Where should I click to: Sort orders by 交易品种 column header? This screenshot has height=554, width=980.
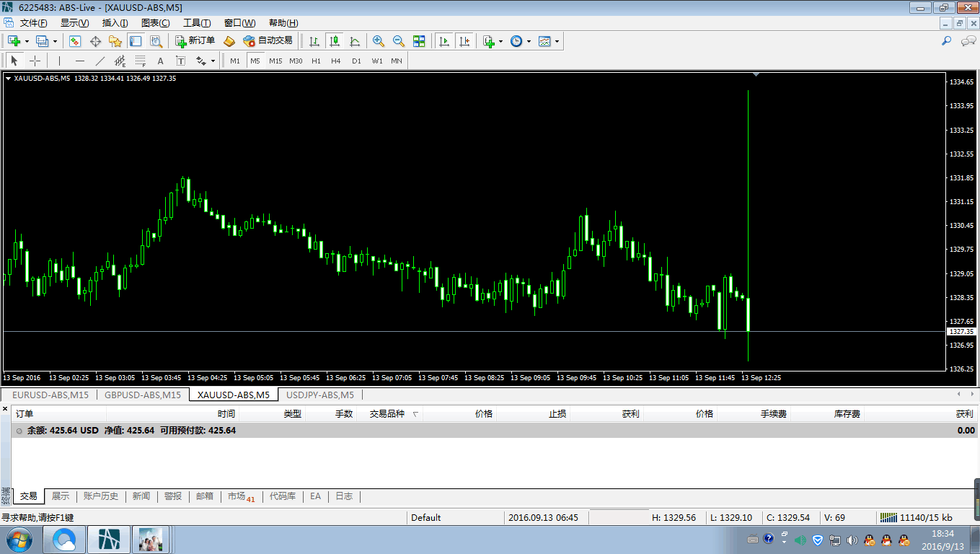pos(389,414)
